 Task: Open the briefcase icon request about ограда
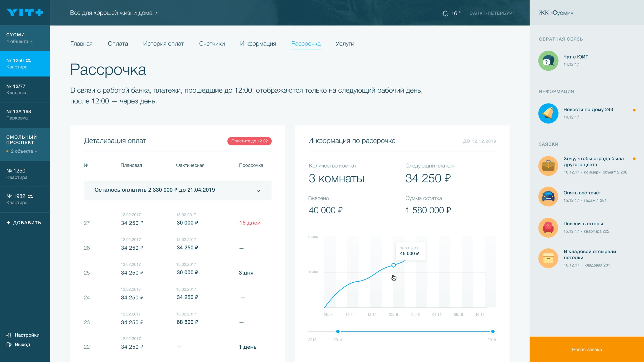(x=548, y=166)
